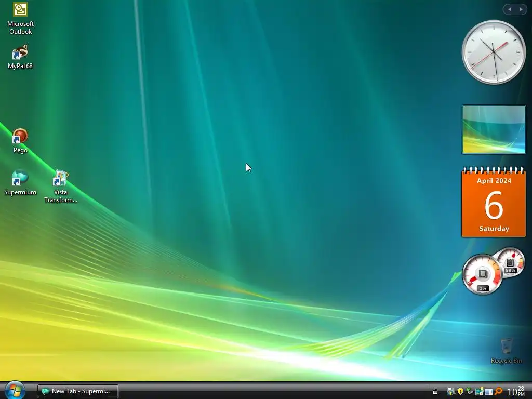Image resolution: width=532 pixels, height=399 pixels.
Task: Click the tray icon left of security shield
Action: (x=451, y=392)
